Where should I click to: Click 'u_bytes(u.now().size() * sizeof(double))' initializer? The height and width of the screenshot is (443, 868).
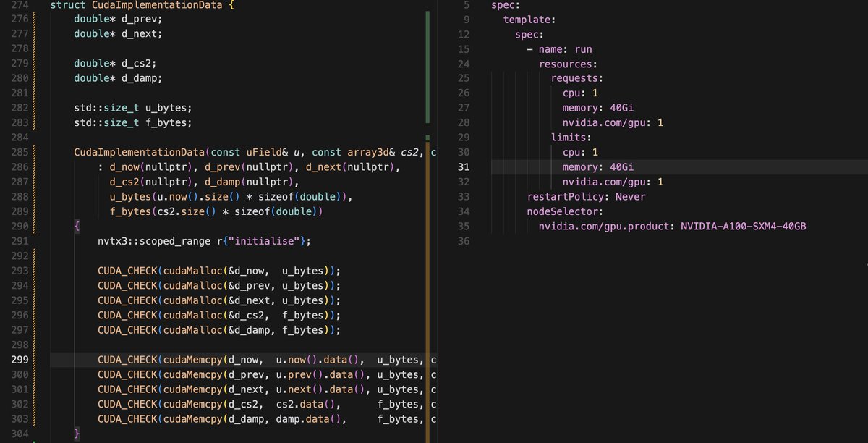point(230,197)
